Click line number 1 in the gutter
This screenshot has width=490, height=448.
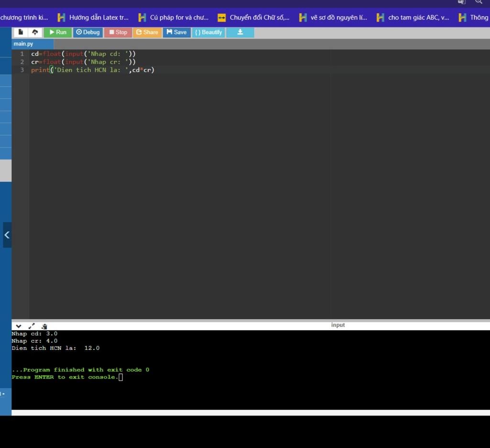[22, 54]
